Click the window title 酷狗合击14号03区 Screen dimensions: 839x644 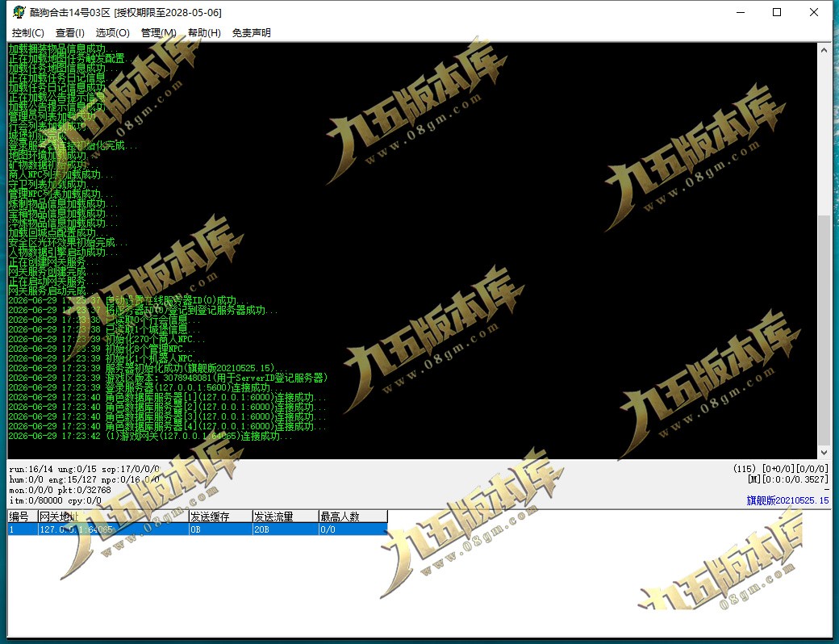pyautogui.click(x=69, y=12)
